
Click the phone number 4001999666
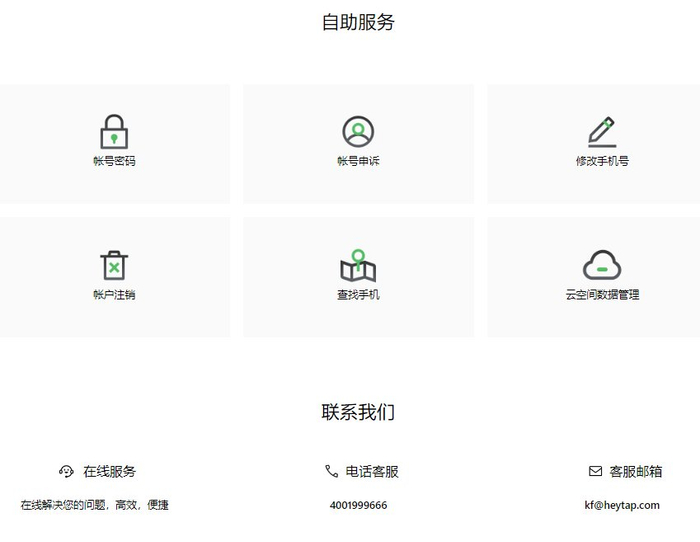tap(358, 505)
